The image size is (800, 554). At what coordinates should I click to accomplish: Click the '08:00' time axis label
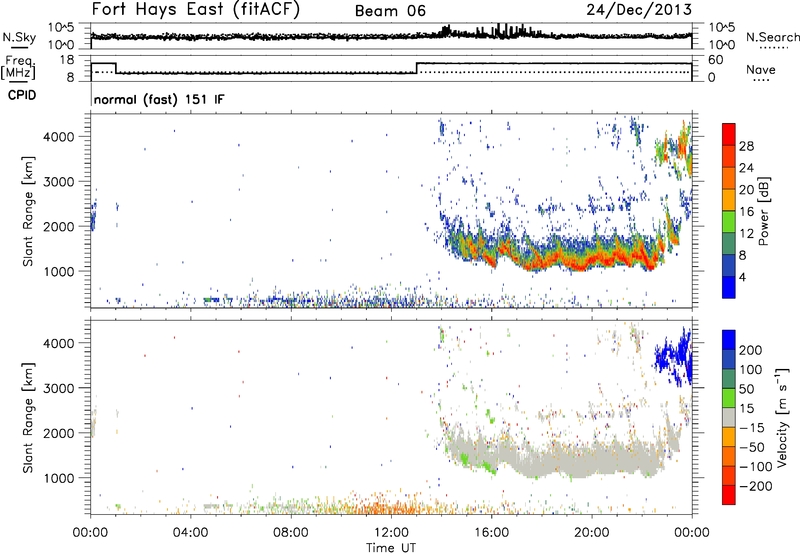tap(291, 533)
